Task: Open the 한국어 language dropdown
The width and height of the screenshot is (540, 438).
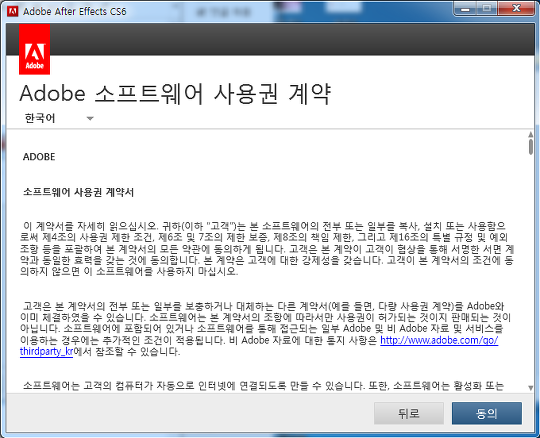Action: pos(59,118)
